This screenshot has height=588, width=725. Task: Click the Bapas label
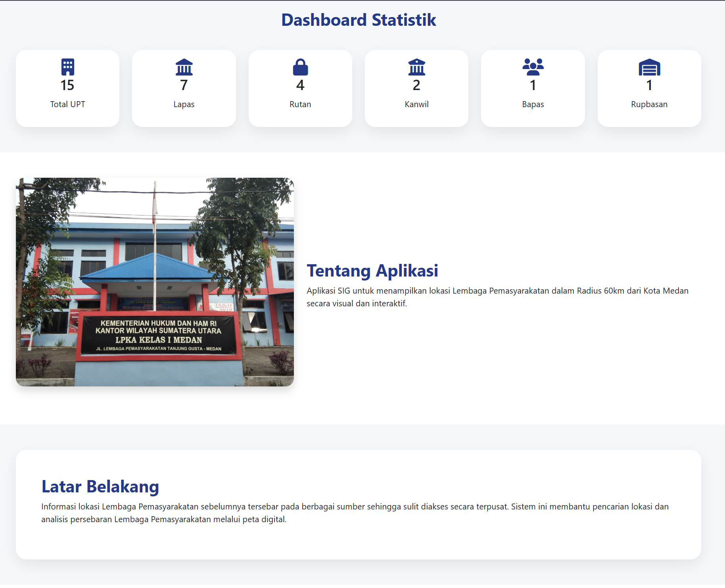[x=533, y=104]
